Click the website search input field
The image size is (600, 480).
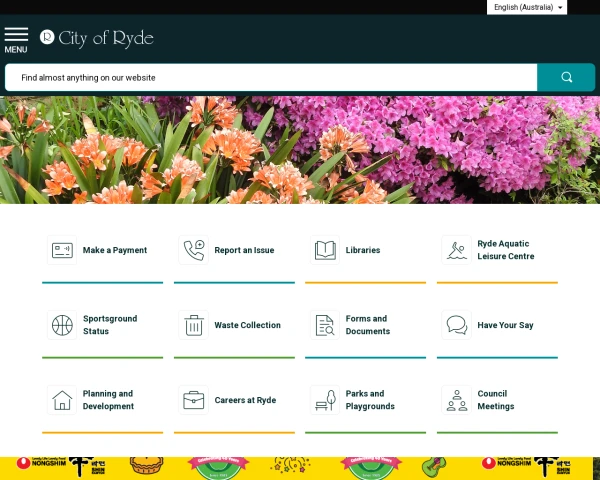click(x=270, y=77)
